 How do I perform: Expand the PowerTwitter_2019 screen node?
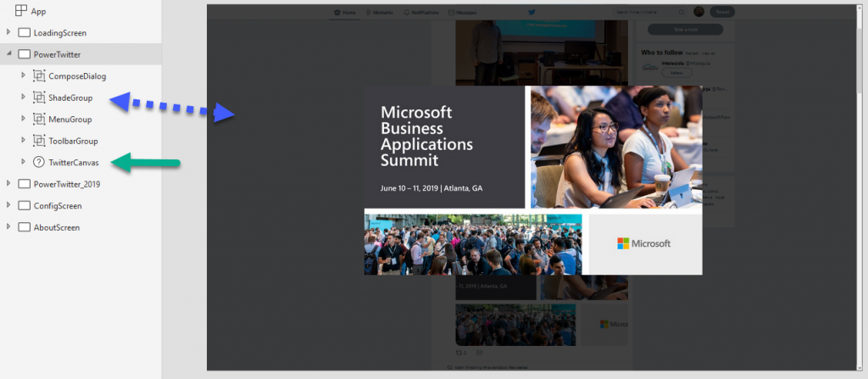(8, 184)
